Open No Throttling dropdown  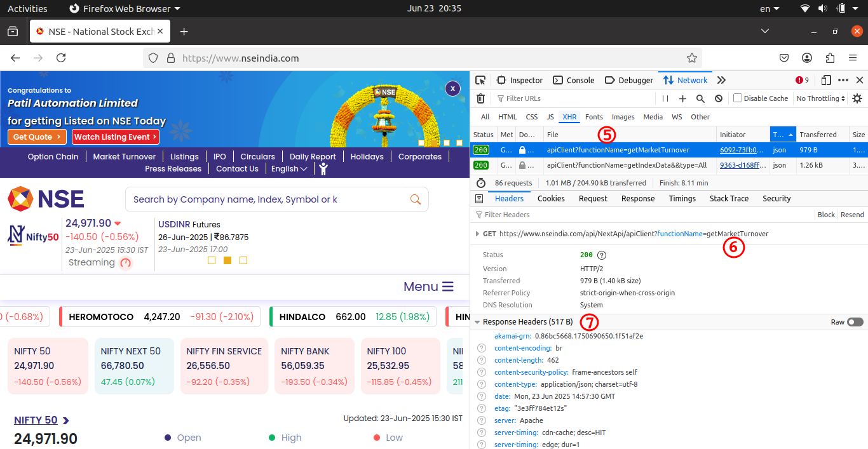821,98
